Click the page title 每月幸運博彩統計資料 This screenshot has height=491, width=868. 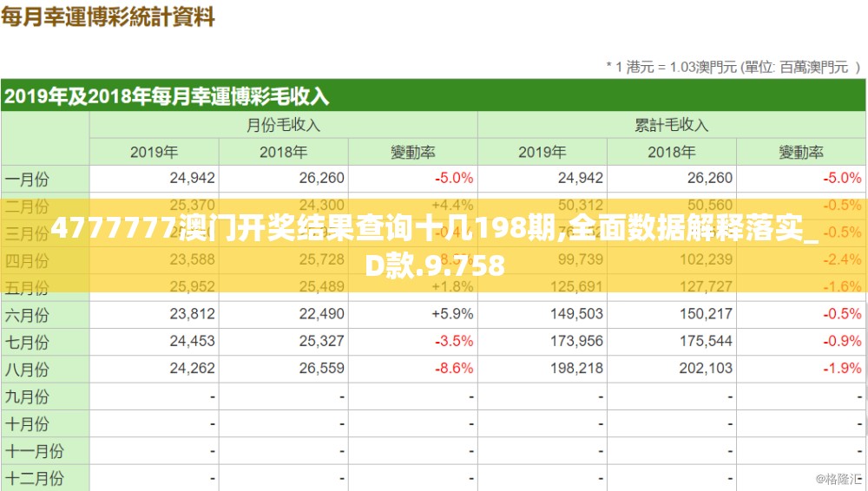click(x=108, y=16)
